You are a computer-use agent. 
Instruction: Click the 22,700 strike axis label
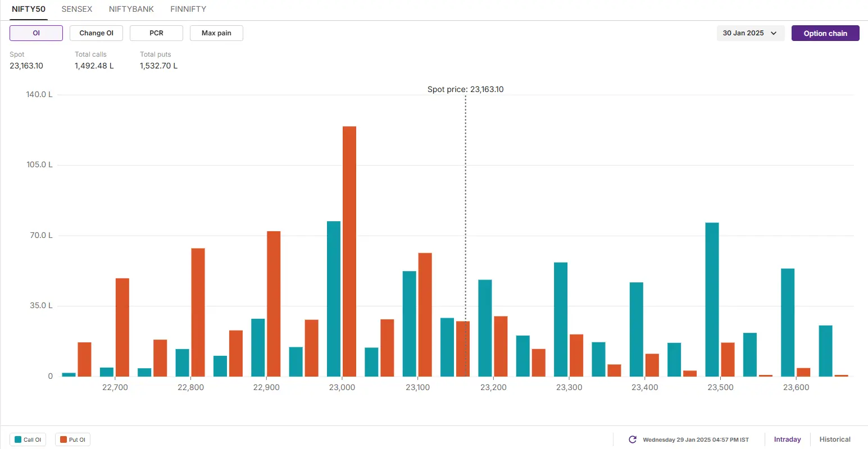click(x=115, y=387)
